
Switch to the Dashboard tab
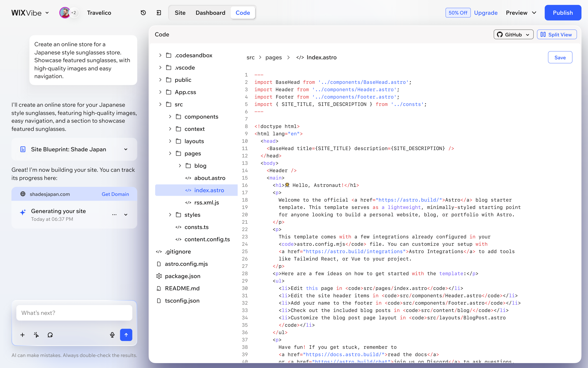pyautogui.click(x=210, y=13)
